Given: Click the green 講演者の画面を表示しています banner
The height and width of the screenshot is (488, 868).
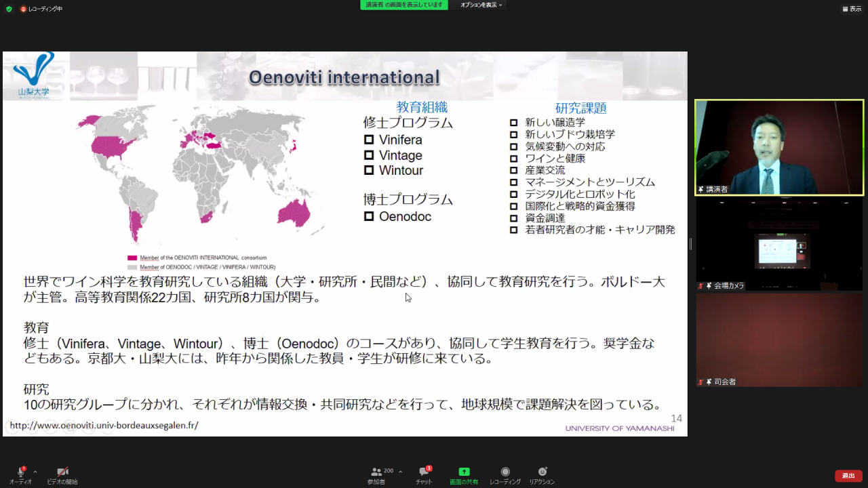Looking at the screenshot, I should 406,5.
